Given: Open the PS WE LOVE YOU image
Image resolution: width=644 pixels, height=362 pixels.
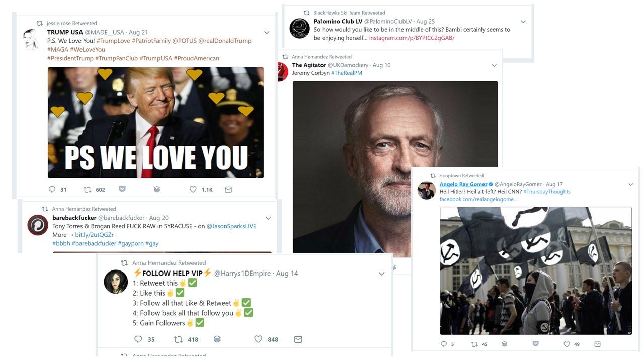Looking at the screenshot, I should (155, 123).
